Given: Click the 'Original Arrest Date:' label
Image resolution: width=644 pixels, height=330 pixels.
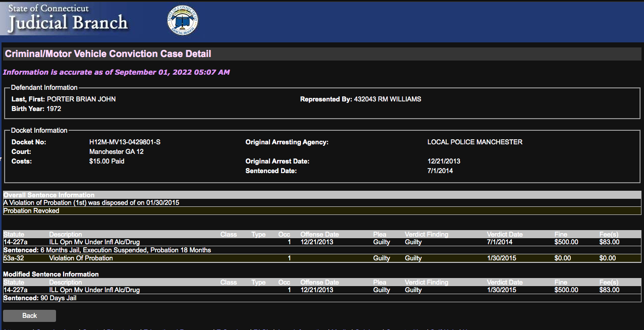Looking at the screenshot, I should (x=278, y=161).
